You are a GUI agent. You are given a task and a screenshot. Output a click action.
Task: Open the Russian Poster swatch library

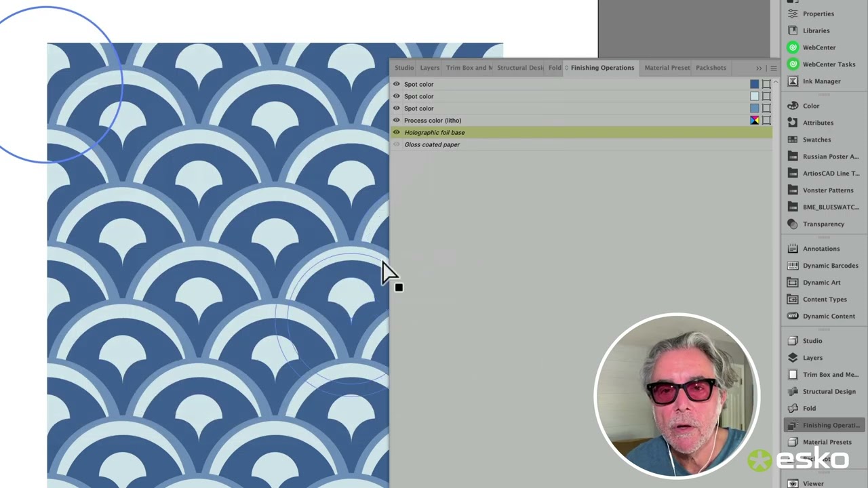pos(823,157)
